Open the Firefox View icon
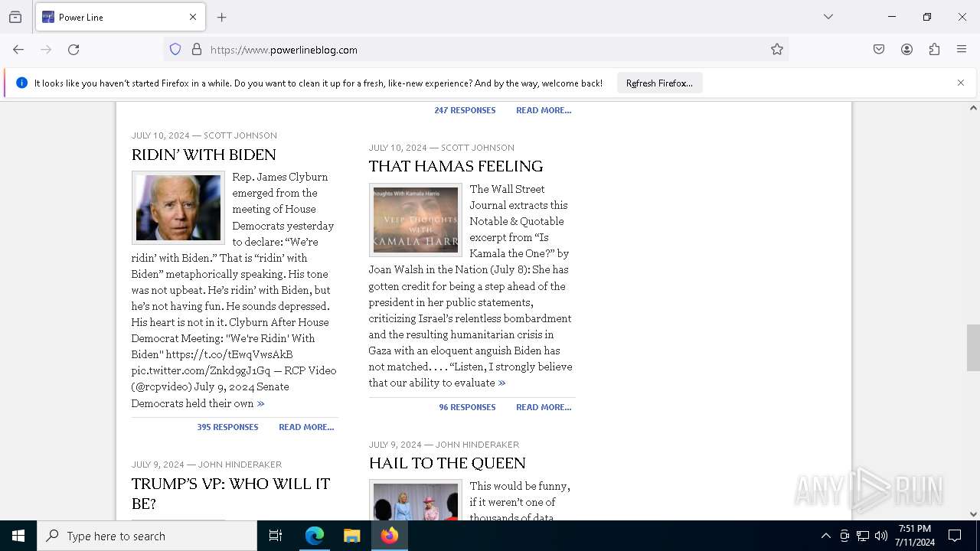 click(15, 17)
